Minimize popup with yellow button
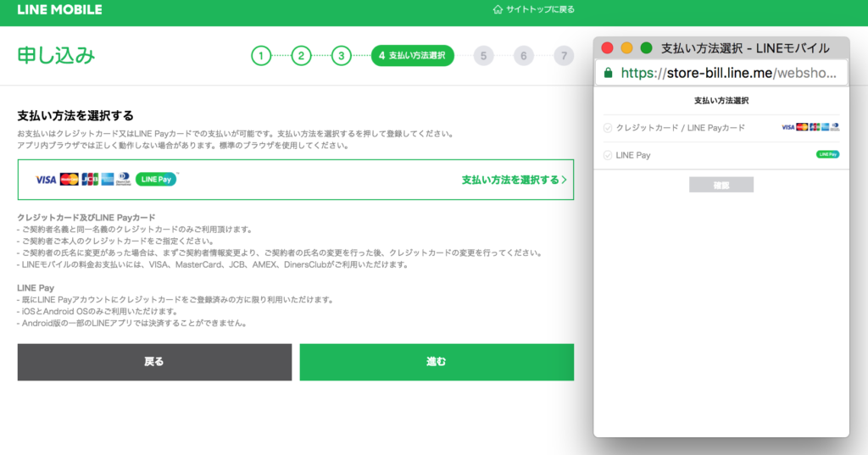The image size is (868, 455). click(x=626, y=48)
